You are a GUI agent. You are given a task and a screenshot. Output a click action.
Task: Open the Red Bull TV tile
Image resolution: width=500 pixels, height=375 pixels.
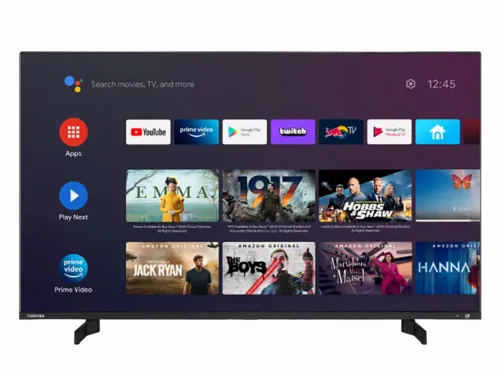tap(341, 132)
